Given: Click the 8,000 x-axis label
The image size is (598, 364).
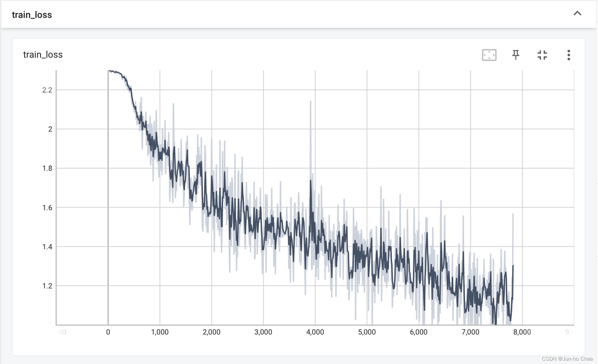Looking at the screenshot, I should 522,332.
